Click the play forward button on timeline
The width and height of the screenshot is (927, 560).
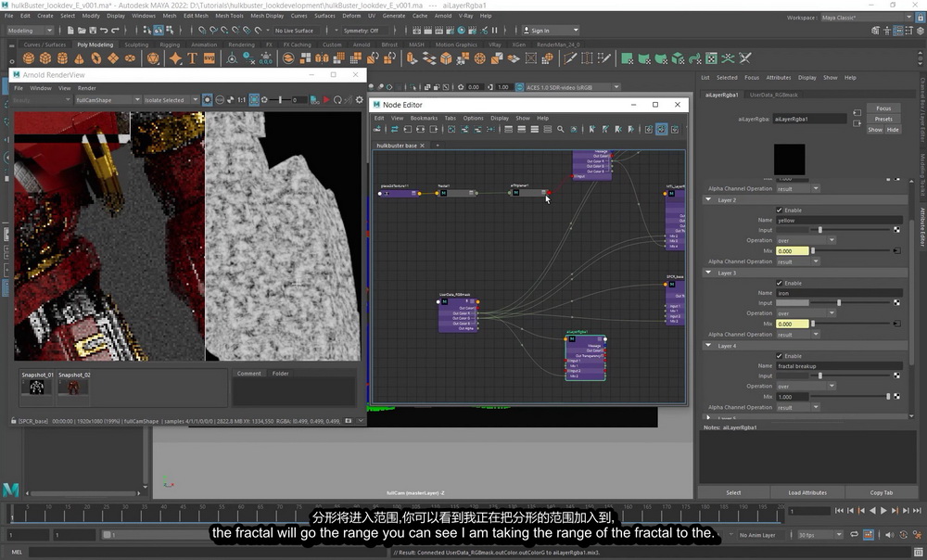coord(883,510)
